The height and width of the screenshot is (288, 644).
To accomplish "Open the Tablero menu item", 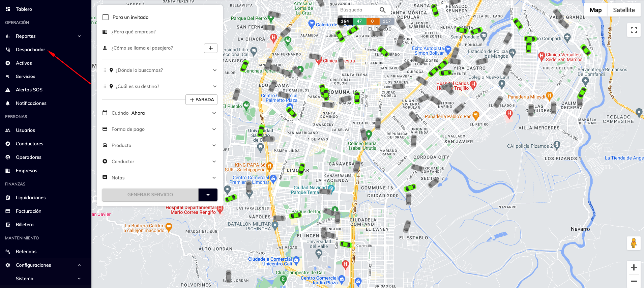I will [x=24, y=9].
